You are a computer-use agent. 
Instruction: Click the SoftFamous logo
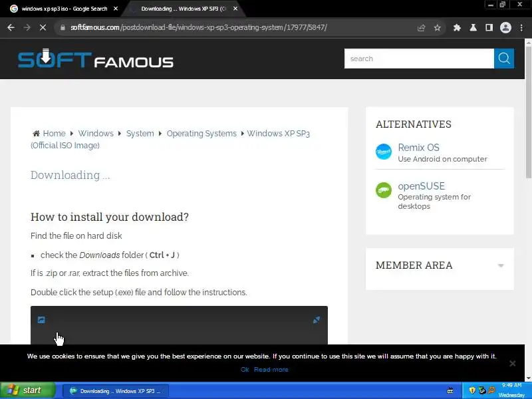click(95, 59)
